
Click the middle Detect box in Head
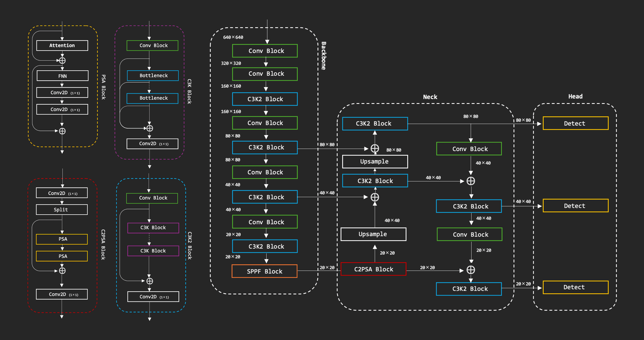(x=575, y=206)
